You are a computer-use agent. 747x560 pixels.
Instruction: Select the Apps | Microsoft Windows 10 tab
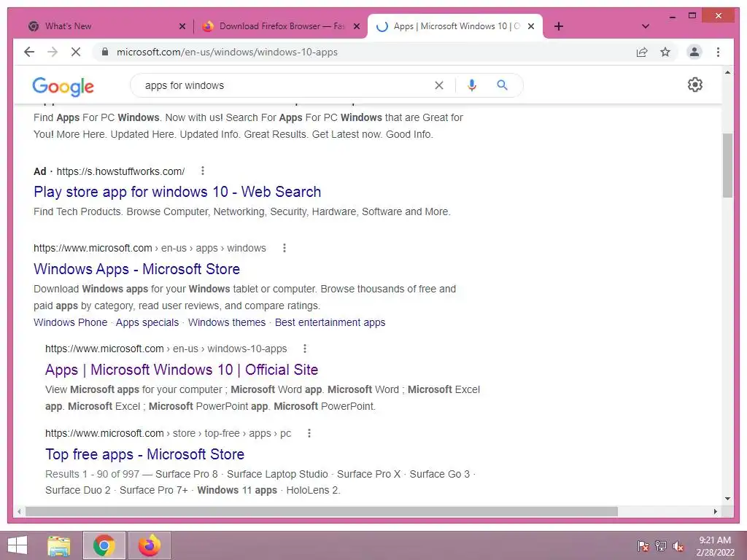tap(455, 26)
